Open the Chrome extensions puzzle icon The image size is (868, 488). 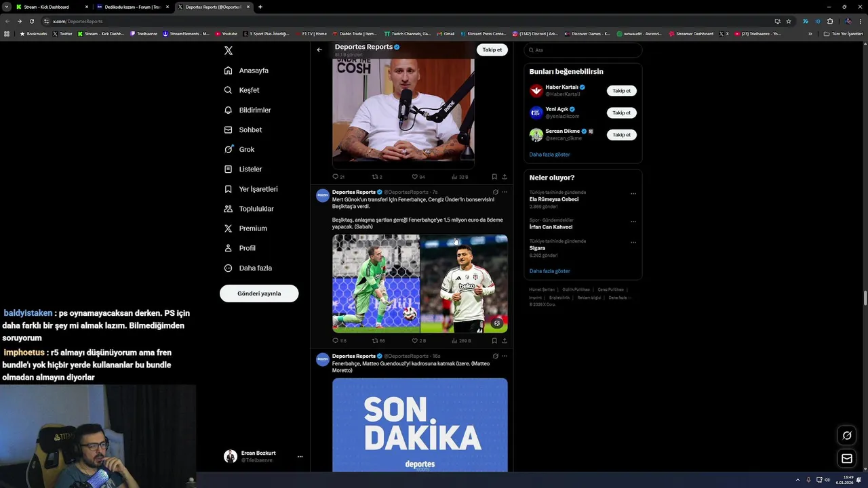point(830,21)
